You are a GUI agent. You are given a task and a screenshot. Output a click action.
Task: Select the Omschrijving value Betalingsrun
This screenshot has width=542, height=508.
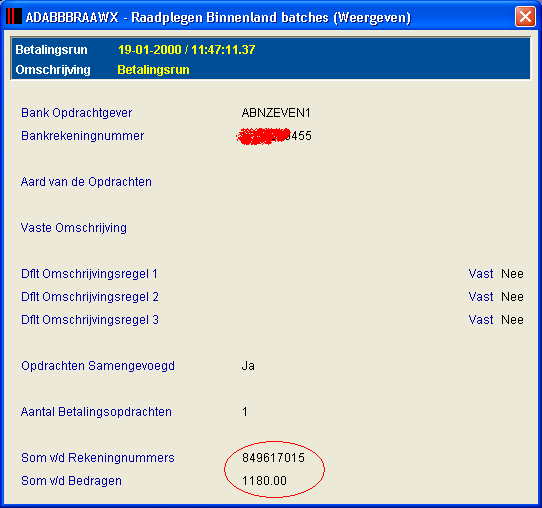[153, 70]
